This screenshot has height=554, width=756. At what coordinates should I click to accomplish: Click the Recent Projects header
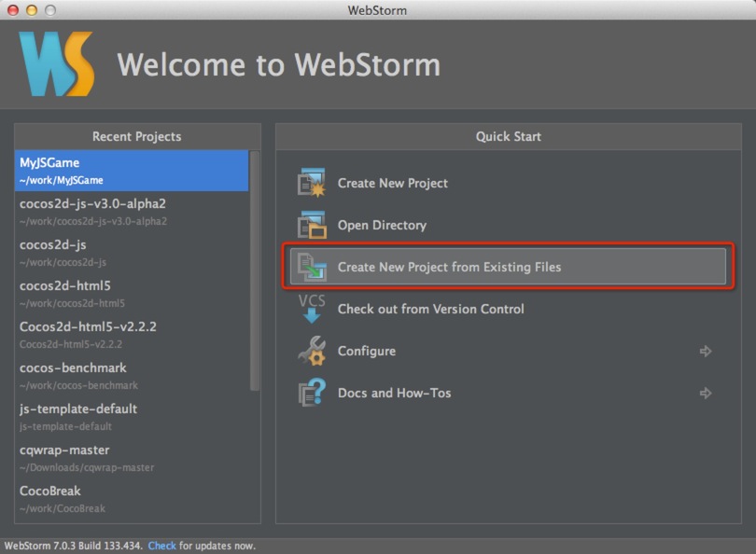point(137,136)
